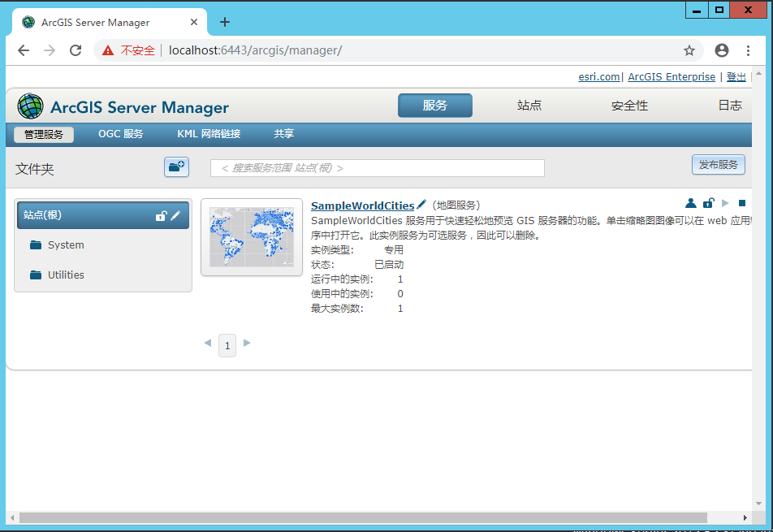Viewport: 773px width, 532px height.
Task: Open the browser profile avatar icon
Action: click(x=722, y=50)
